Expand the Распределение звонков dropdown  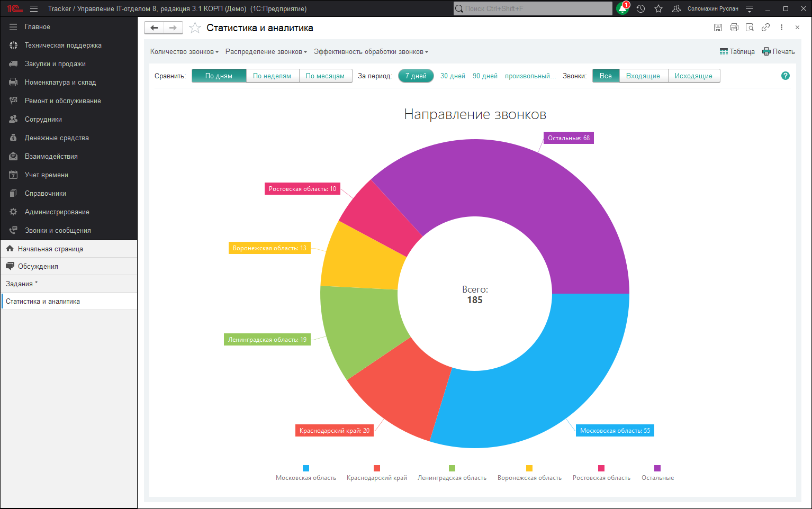tap(266, 52)
